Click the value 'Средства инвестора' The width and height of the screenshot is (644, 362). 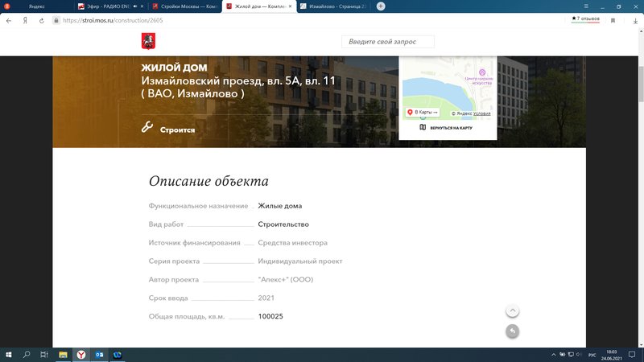click(292, 243)
